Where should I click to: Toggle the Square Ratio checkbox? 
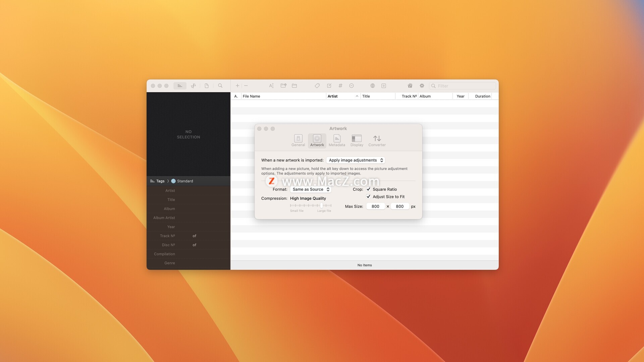pyautogui.click(x=368, y=189)
